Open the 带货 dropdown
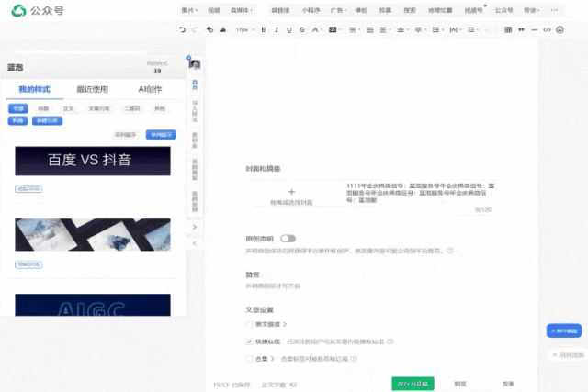The width and height of the screenshot is (588, 392). pos(531,10)
